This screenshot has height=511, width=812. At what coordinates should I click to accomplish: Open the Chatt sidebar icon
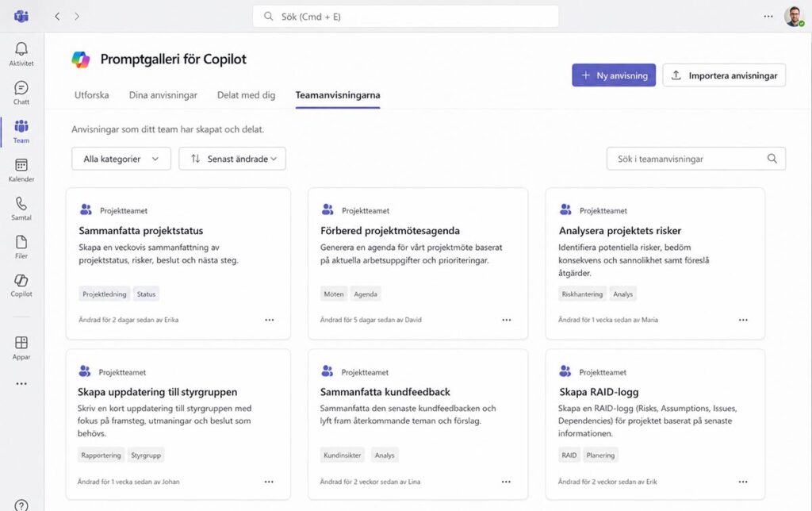tap(21, 87)
